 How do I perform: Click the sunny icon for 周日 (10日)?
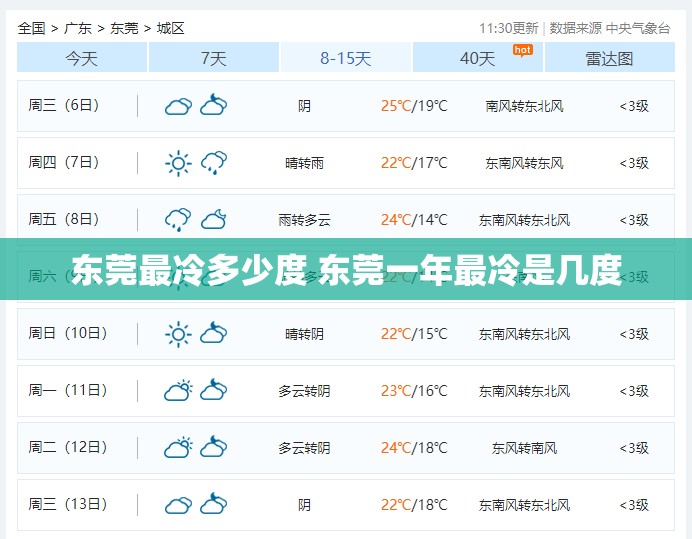[x=178, y=334]
